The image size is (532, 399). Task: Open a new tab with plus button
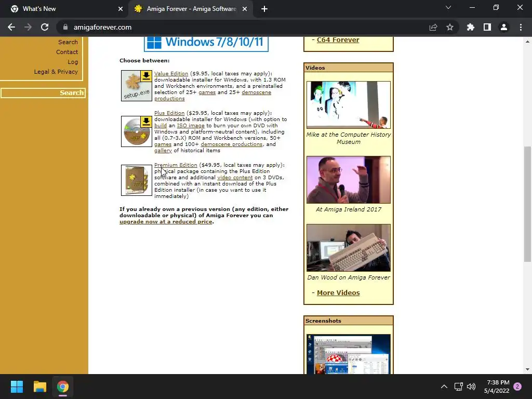click(x=264, y=9)
